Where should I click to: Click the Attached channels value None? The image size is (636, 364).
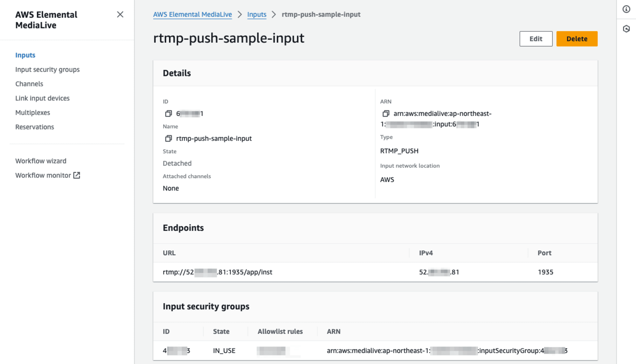coord(171,188)
